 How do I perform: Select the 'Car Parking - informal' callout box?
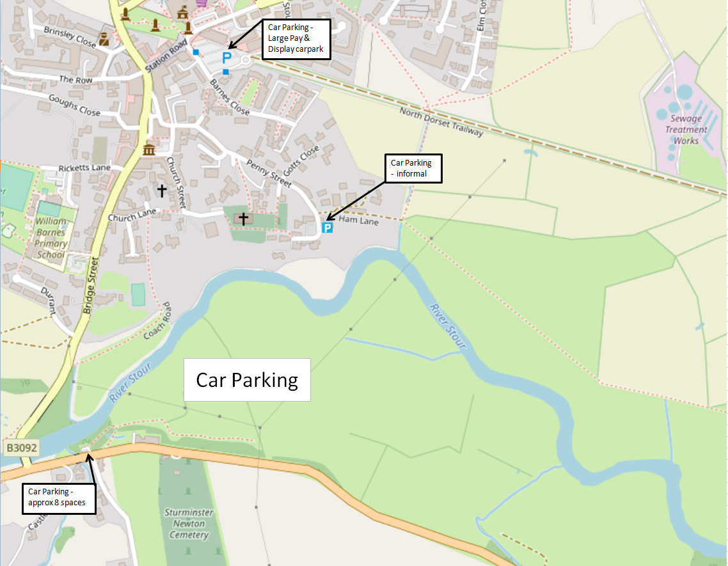tap(413, 169)
